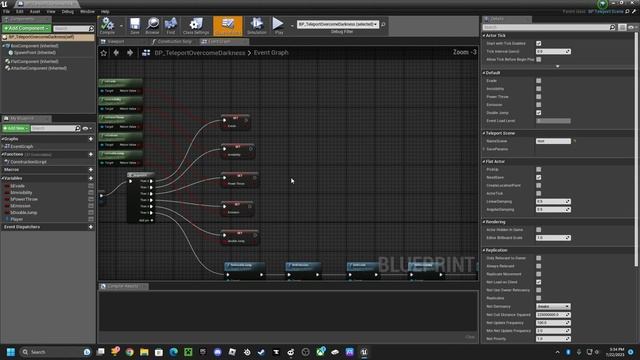The image size is (640, 360).
Task: Save the blueprint with Save icon
Action: coord(135,25)
